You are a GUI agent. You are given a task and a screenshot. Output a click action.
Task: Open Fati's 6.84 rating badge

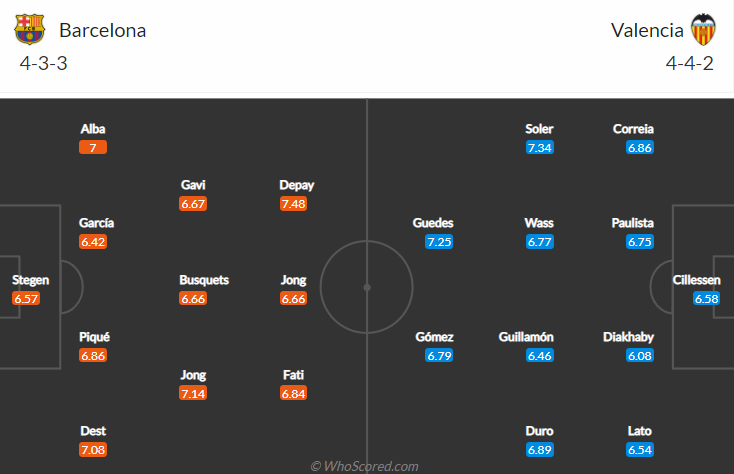(293, 393)
